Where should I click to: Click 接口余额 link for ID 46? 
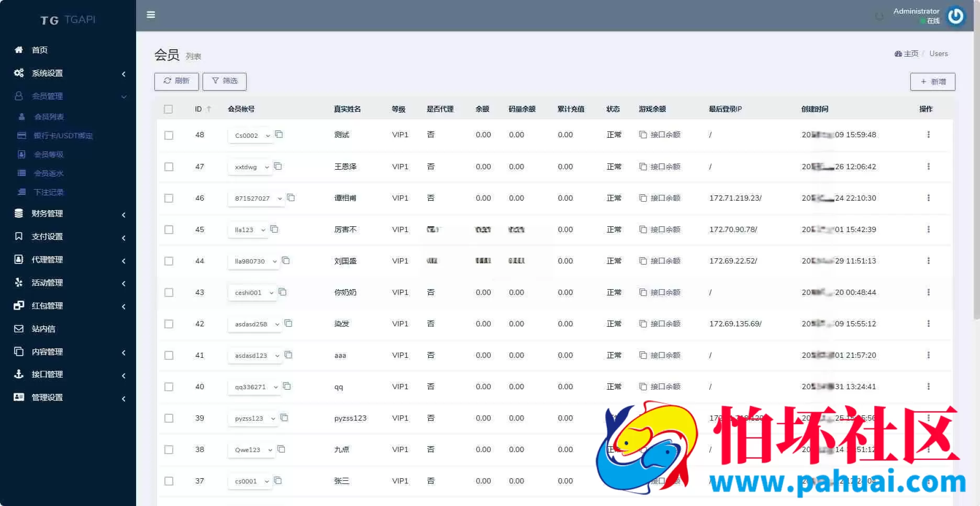click(x=660, y=198)
